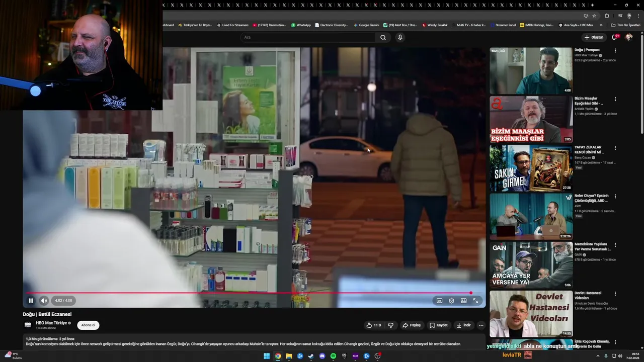Like the video (11 B thumbs up)
This screenshot has height=362, width=644.
(x=373, y=325)
